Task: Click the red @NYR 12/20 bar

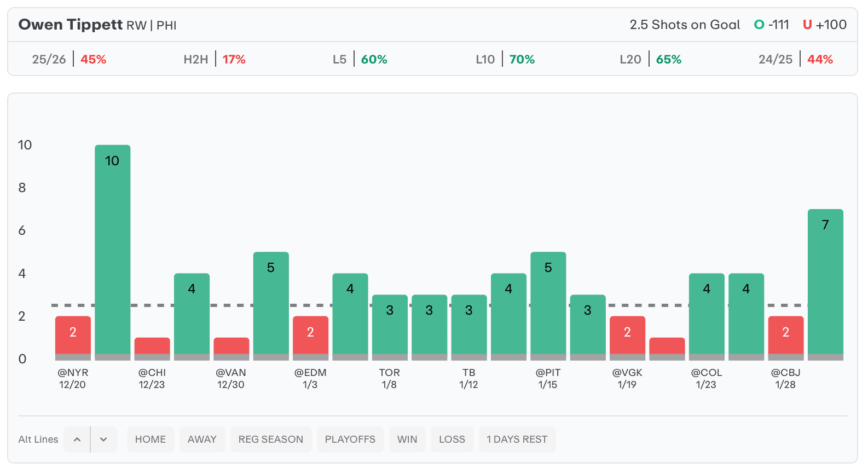Action: 73,335
